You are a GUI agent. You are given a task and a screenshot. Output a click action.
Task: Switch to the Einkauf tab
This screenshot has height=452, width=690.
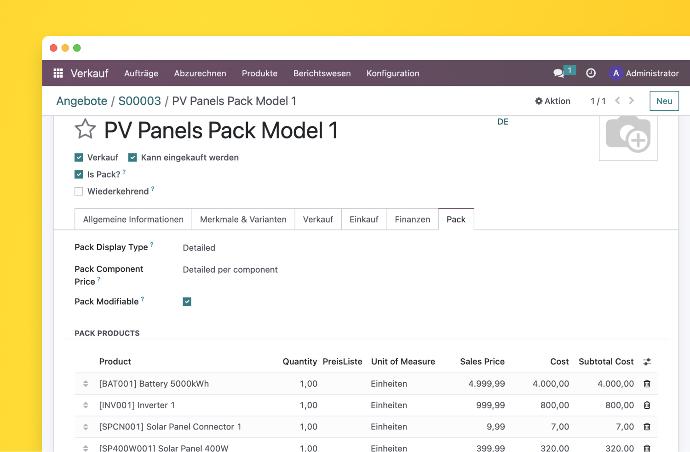click(364, 219)
